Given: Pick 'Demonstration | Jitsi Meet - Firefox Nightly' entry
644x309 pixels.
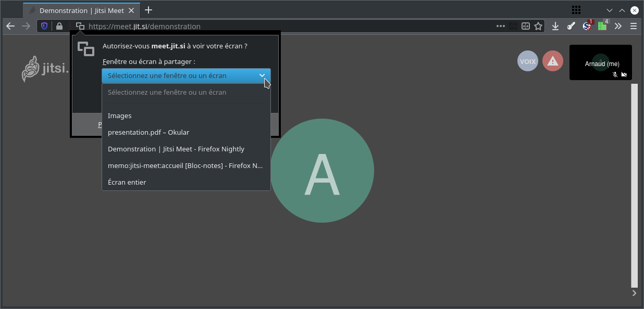Looking at the screenshot, I should tap(176, 149).
